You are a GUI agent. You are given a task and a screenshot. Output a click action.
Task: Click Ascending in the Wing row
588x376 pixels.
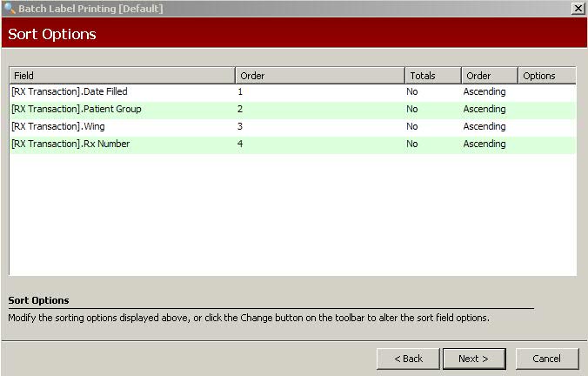click(484, 127)
